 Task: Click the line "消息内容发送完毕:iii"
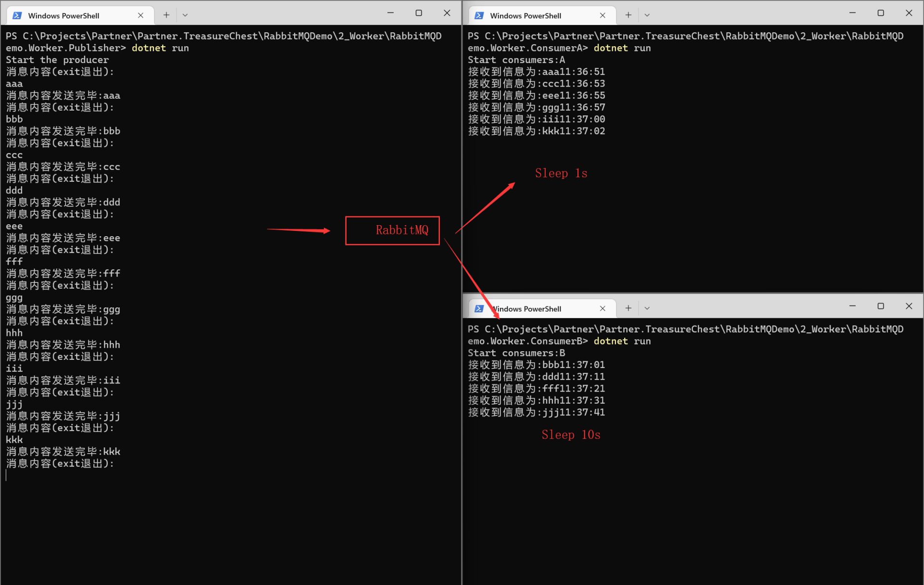(63, 380)
